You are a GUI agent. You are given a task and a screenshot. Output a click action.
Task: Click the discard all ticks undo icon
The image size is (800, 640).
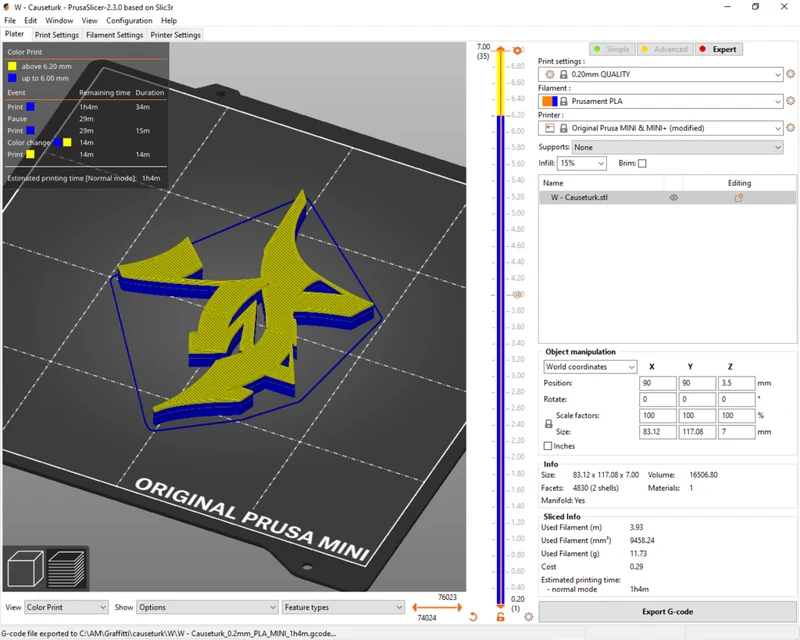[473, 617]
